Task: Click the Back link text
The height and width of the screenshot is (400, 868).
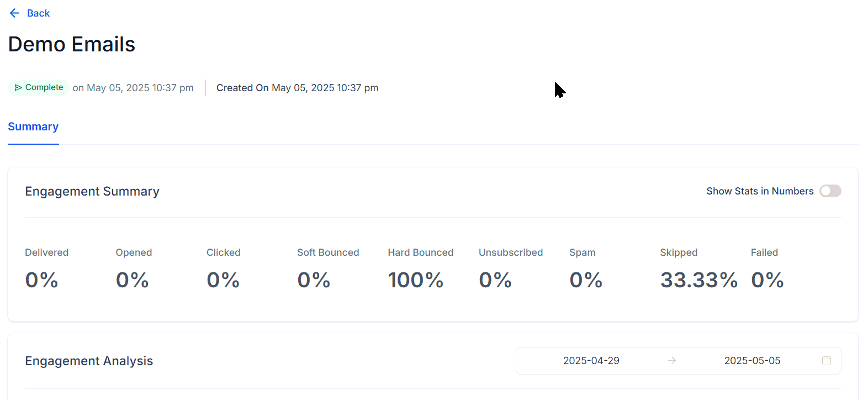Action: click(38, 13)
